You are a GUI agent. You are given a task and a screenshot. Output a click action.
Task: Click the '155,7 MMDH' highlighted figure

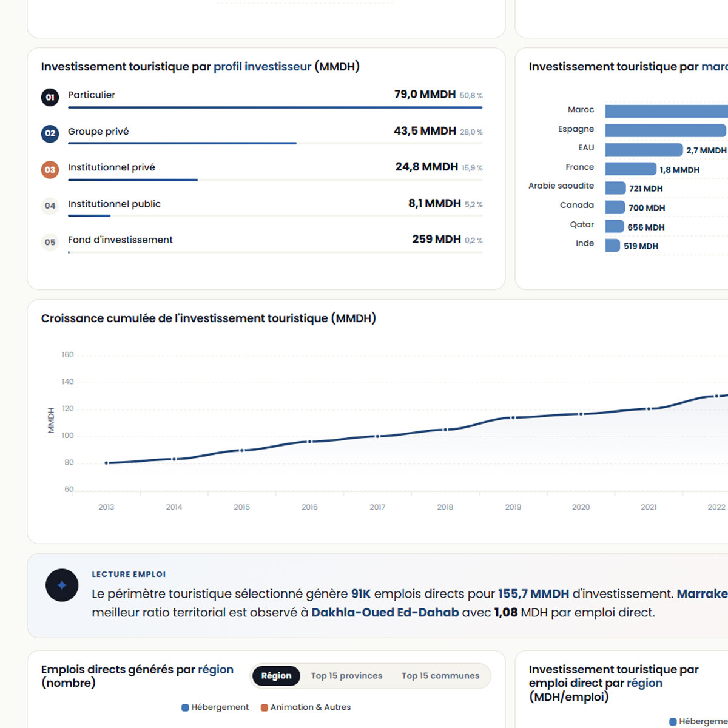[x=534, y=594]
